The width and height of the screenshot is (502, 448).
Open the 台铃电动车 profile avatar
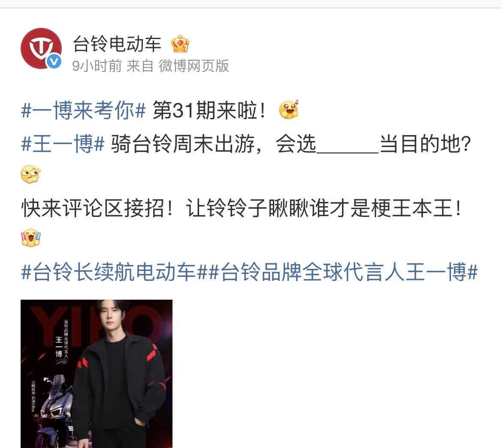click(x=41, y=48)
